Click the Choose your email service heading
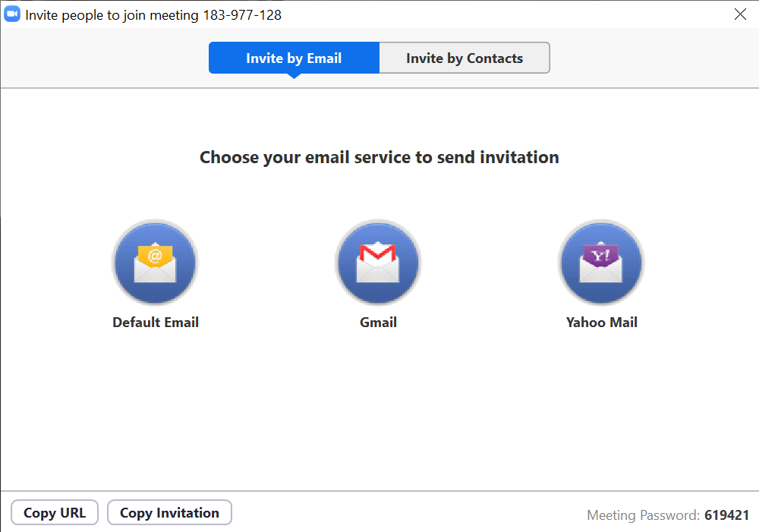 [379, 158]
